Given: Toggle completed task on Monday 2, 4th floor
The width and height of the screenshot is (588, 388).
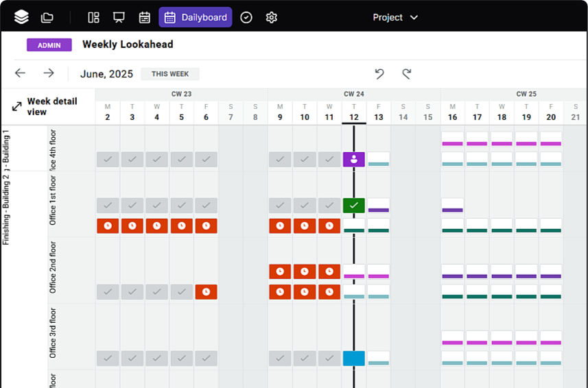Looking at the screenshot, I should pos(108,160).
